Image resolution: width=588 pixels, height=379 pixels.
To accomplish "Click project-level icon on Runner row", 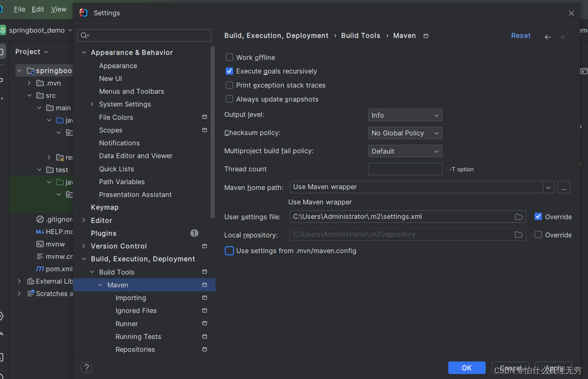I will coord(204,323).
